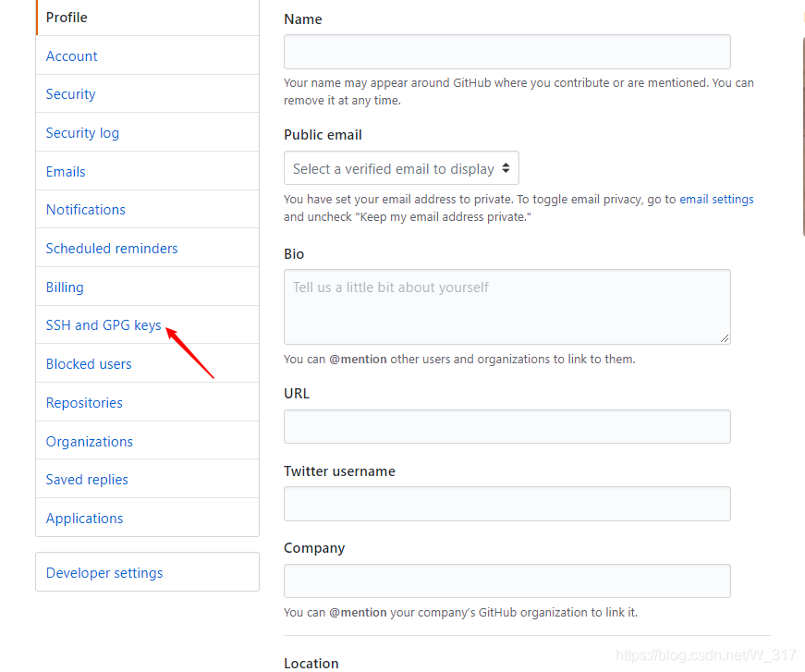This screenshot has width=805, height=672.
Task: Open the Account settings page
Action: pos(72,56)
